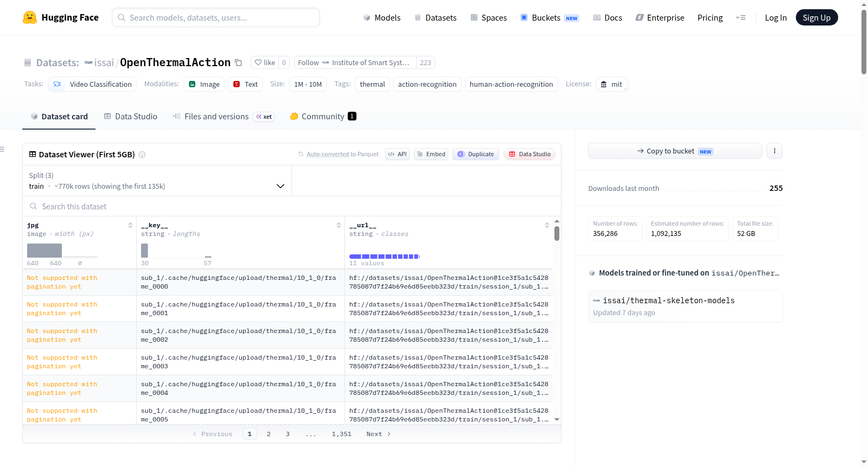Focus the search models, datasets, users field
This screenshot has width=868, height=467.
pyautogui.click(x=216, y=17)
